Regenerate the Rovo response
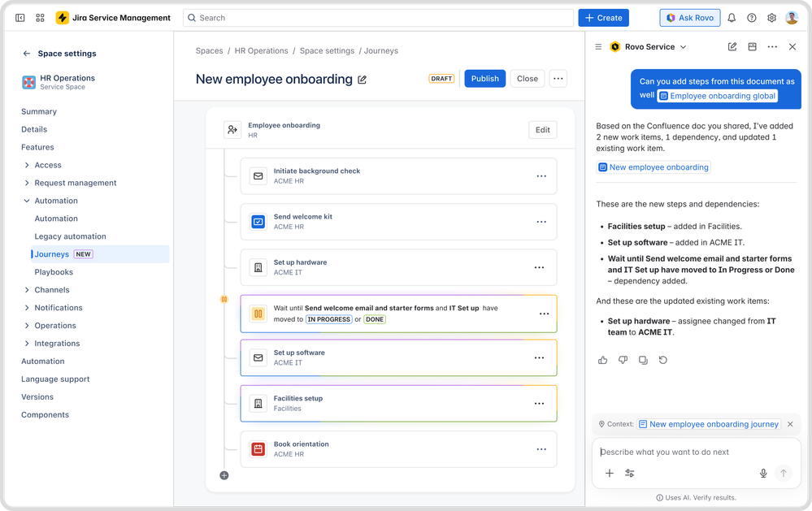 (x=663, y=360)
